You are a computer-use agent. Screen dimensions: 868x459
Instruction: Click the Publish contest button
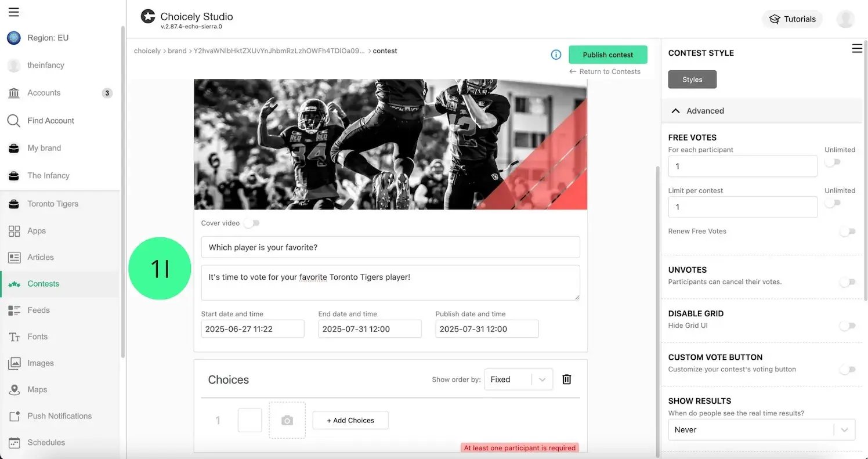pos(608,55)
